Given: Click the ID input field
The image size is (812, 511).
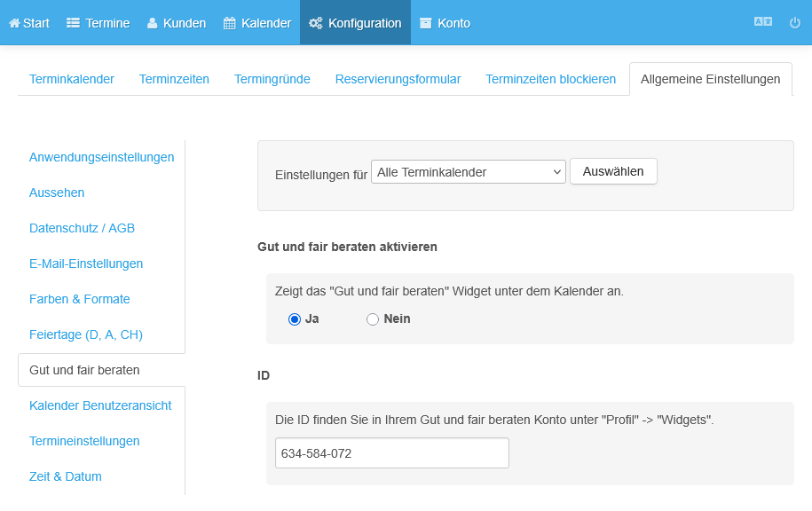Looking at the screenshot, I should 391,453.
